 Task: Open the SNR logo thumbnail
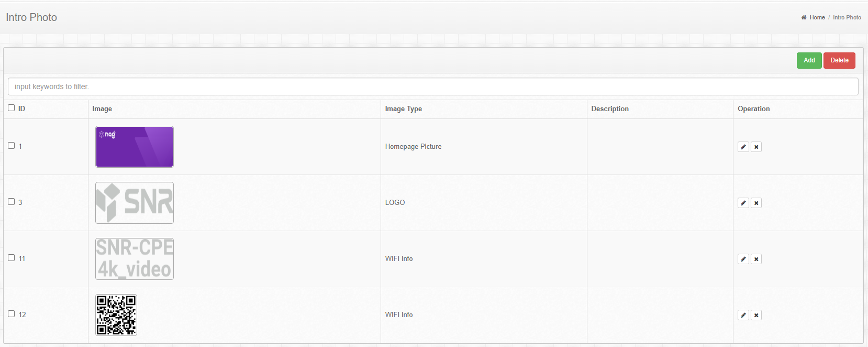point(135,203)
